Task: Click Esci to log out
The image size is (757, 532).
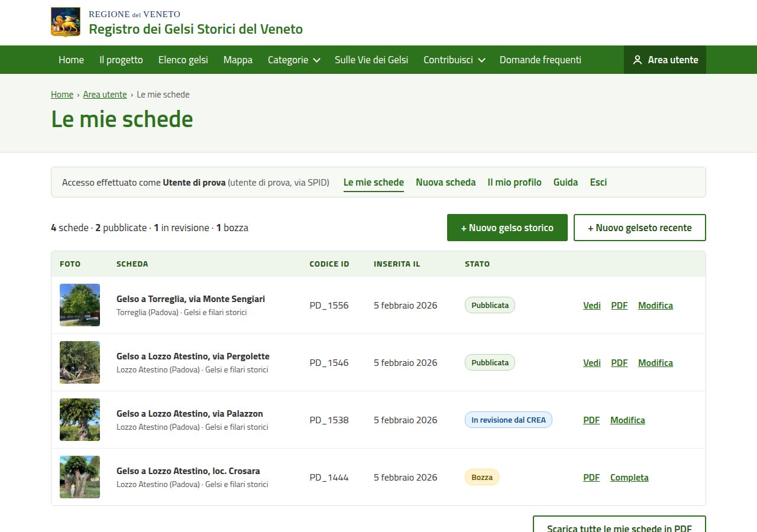Action: (x=599, y=183)
